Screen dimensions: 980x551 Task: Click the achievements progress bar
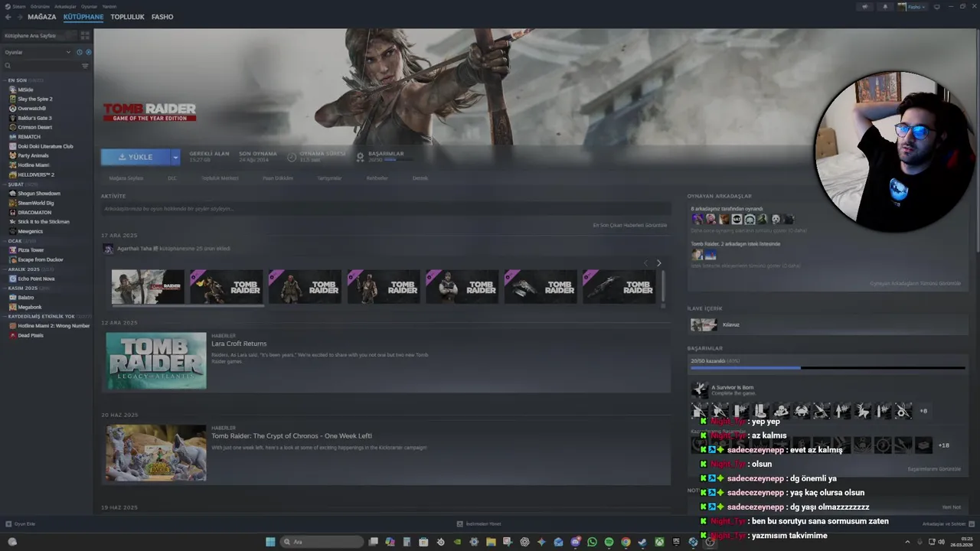826,368
